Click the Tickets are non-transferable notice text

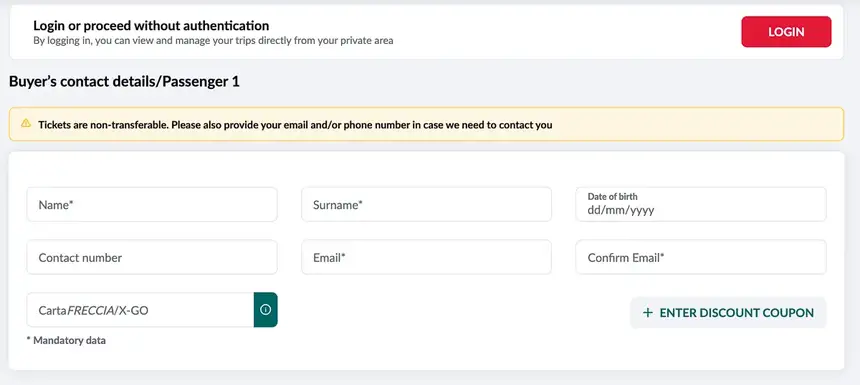pyautogui.click(x=295, y=124)
